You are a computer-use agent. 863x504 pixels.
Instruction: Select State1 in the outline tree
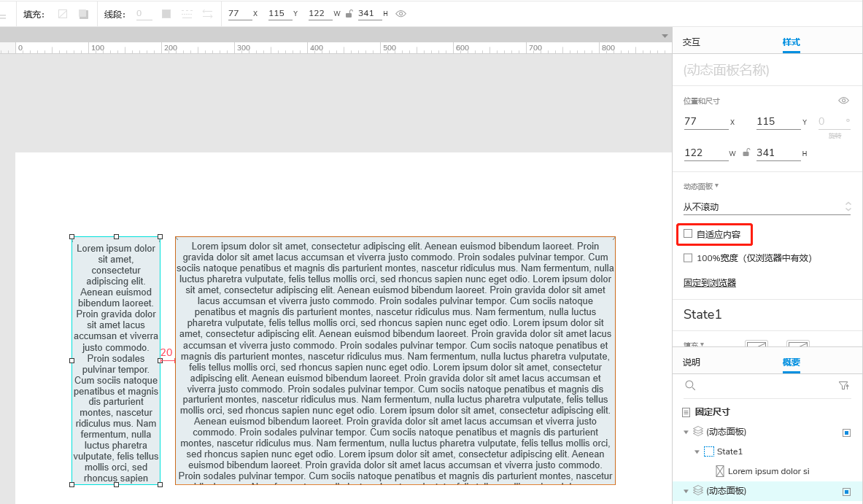click(730, 451)
